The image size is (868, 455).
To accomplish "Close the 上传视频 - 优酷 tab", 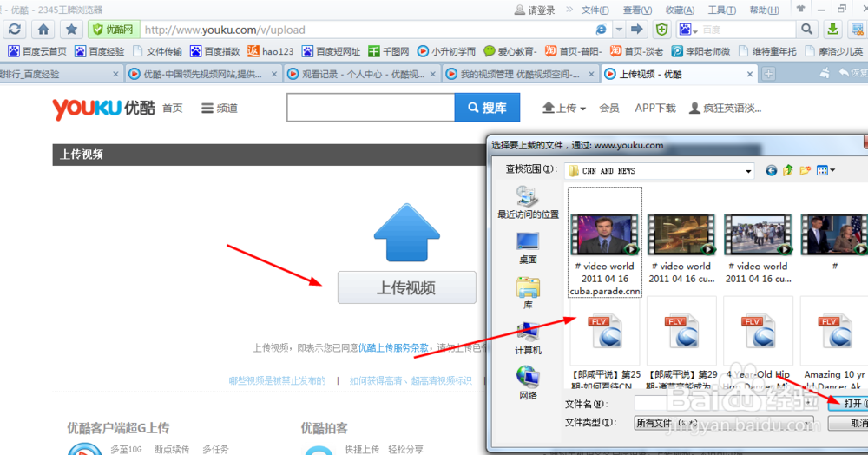I will 750,74.
